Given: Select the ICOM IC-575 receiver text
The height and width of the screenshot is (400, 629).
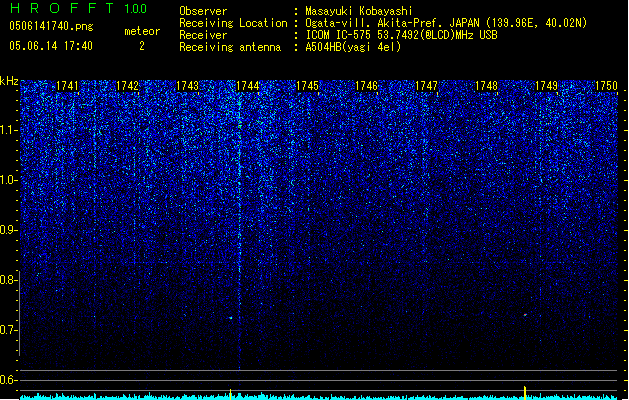Looking at the screenshot, I should click(401, 35).
